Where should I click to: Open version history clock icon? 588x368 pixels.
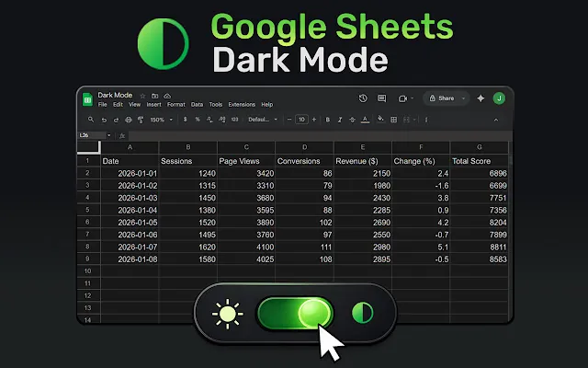coord(363,98)
